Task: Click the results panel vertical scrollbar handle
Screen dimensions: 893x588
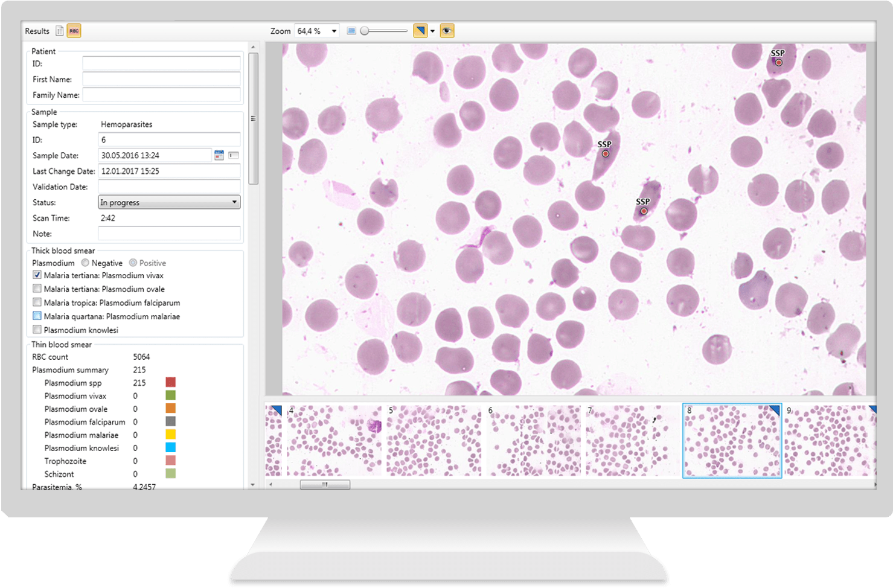Action: (x=253, y=118)
